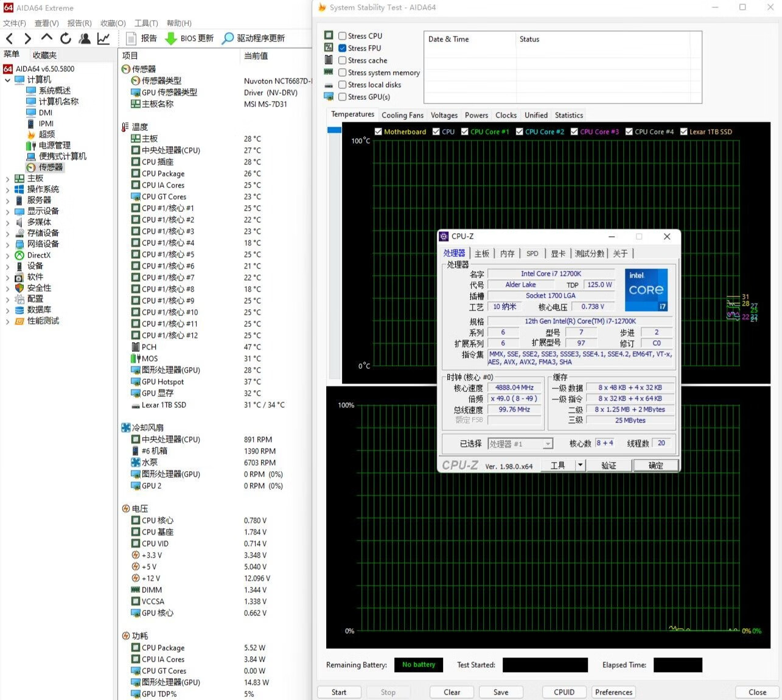Click the disk icon beside Stress local disks
782x700 pixels.
click(329, 85)
